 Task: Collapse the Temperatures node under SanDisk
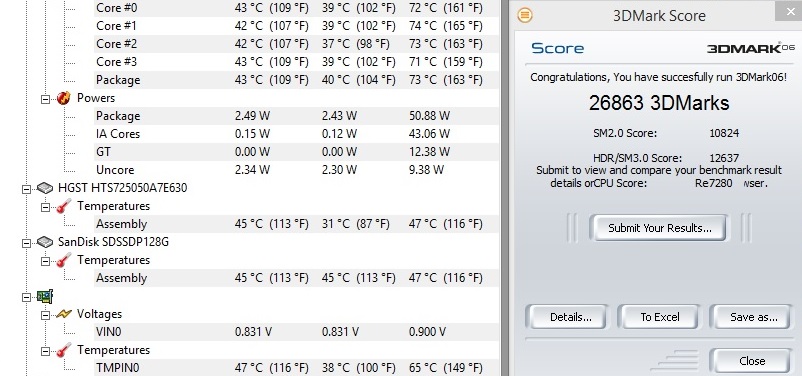click(x=46, y=262)
